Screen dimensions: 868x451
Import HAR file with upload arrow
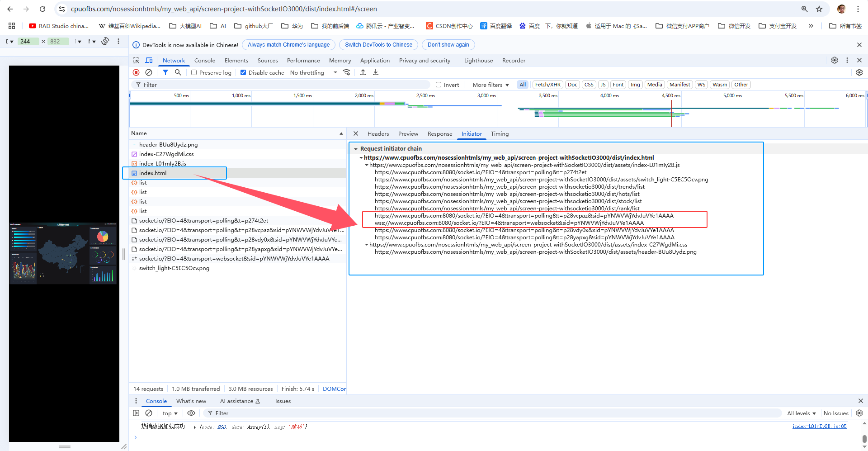point(363,72)
